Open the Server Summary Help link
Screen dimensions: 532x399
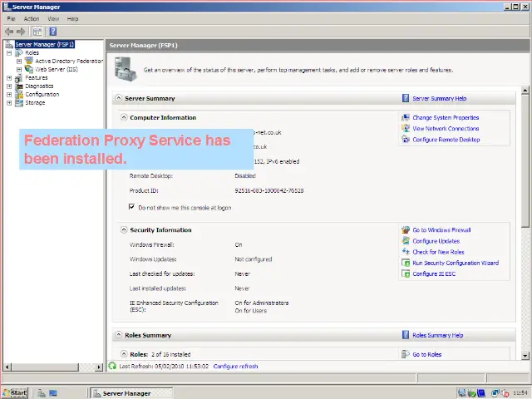click(x=440, y=98)
